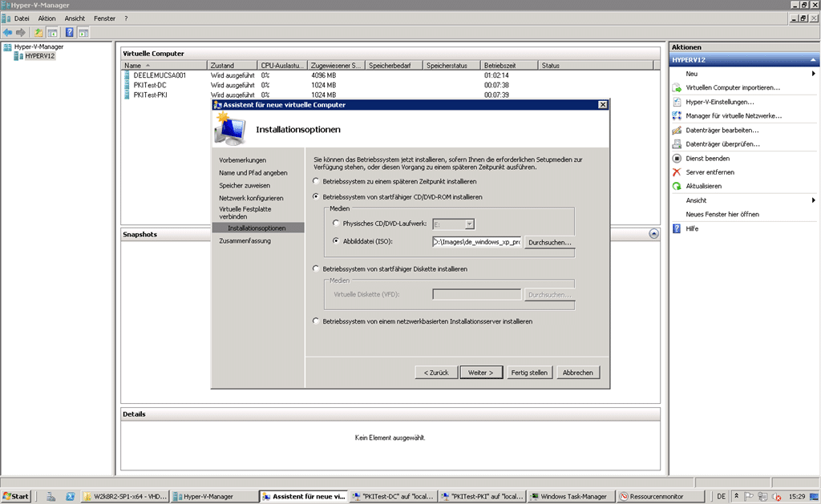Click the Forward arrow in the toolbar
The width and height of the screenshot is (821, 504).
coord(21,32)
